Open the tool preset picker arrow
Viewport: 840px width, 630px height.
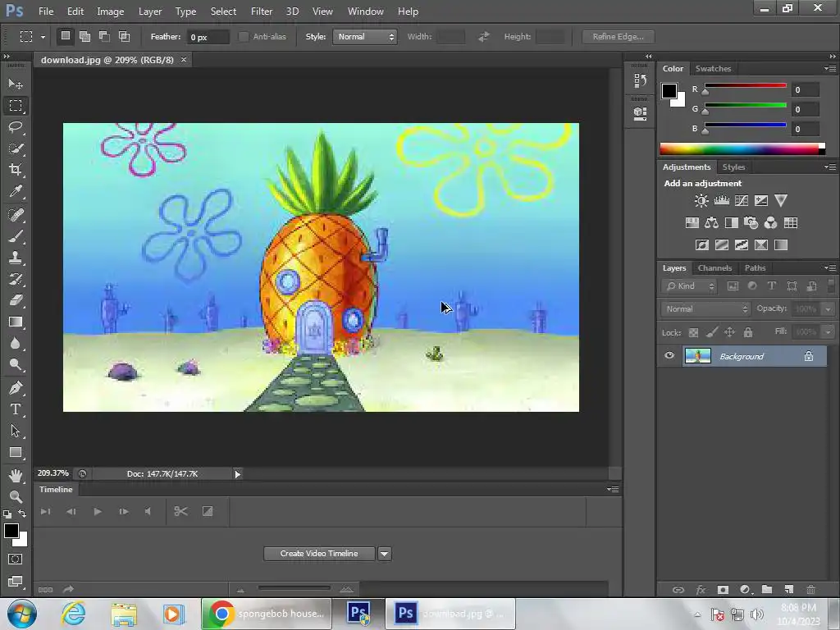pyautogui.click(x=43, y=37)
